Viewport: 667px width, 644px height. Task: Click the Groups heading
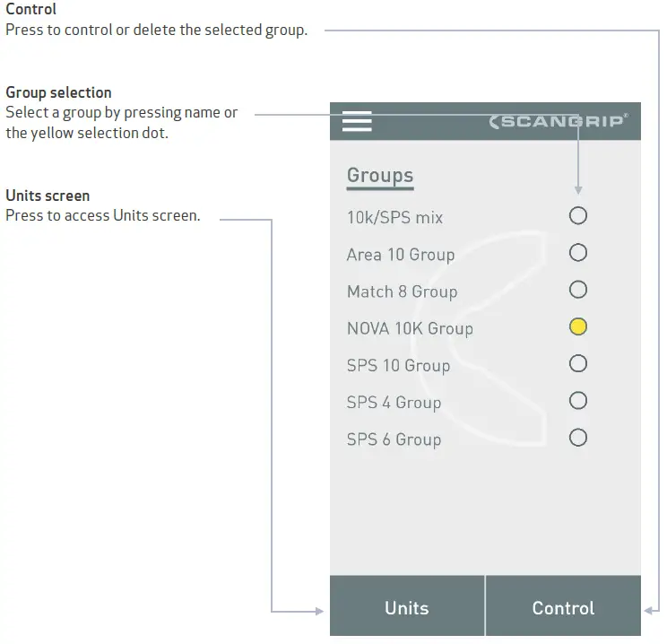pyautogui.click(x=380, y=175)
